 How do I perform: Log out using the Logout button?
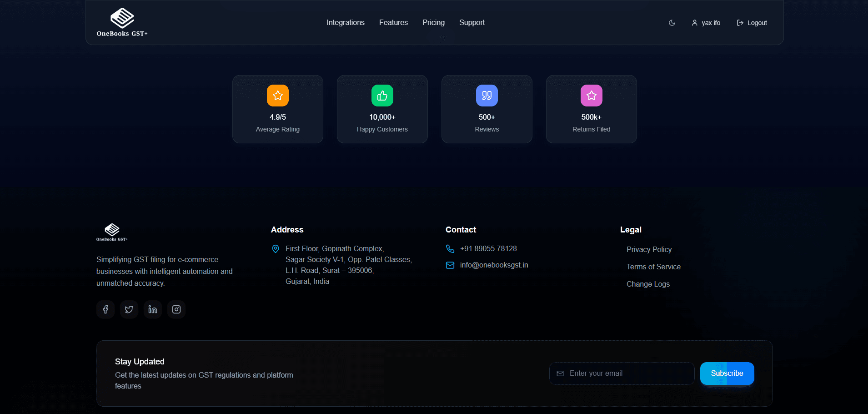752,23
